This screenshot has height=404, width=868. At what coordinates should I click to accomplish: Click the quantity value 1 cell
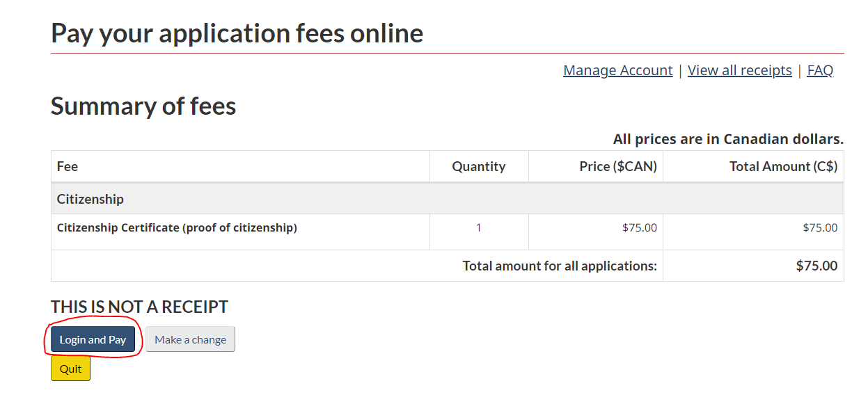(x=479, y=232)
